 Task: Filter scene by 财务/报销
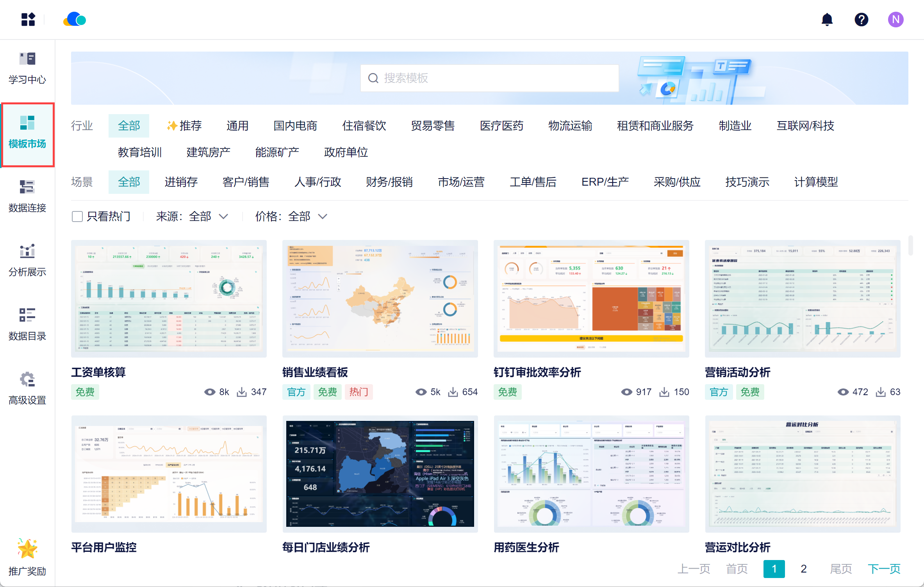(389, 182)
